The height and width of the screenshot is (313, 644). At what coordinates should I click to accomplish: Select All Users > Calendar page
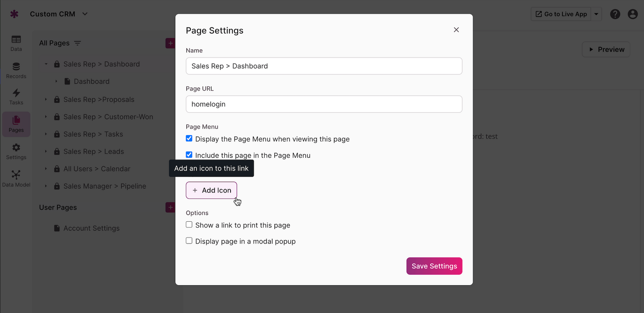pyautogui.click(x=97, y=169)
